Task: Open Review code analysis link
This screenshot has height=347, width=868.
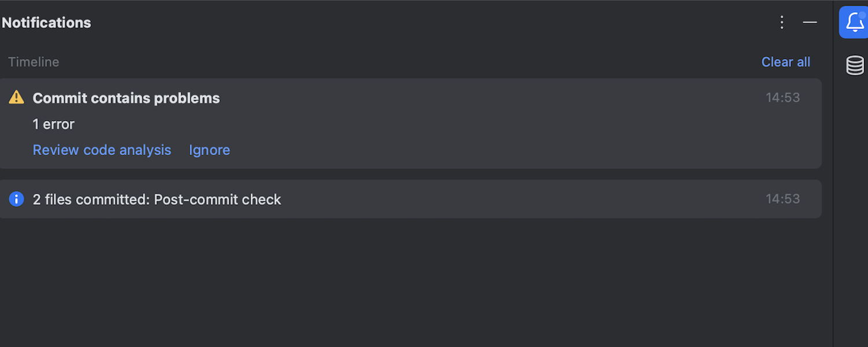Action: pyautogui.click(x=102, y=150)
